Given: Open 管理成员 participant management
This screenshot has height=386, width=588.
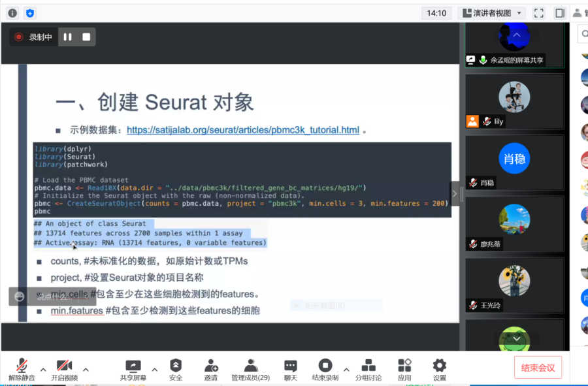Looking at the screenshot, I should tap(250, 369).
